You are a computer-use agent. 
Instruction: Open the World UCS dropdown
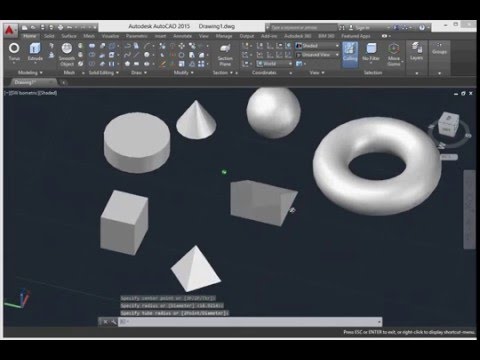coord(274,64)
